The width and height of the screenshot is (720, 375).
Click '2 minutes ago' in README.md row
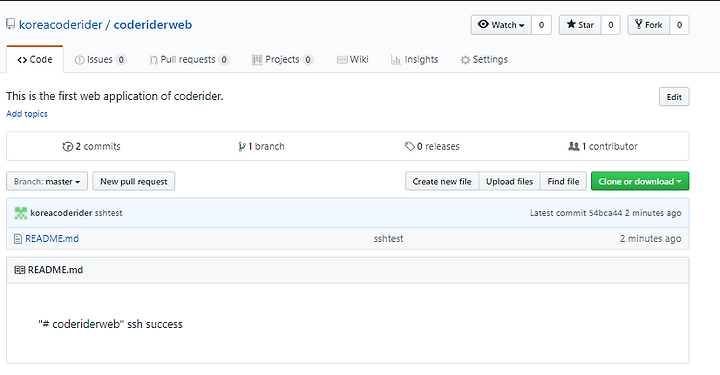click(x=651, y=239)
